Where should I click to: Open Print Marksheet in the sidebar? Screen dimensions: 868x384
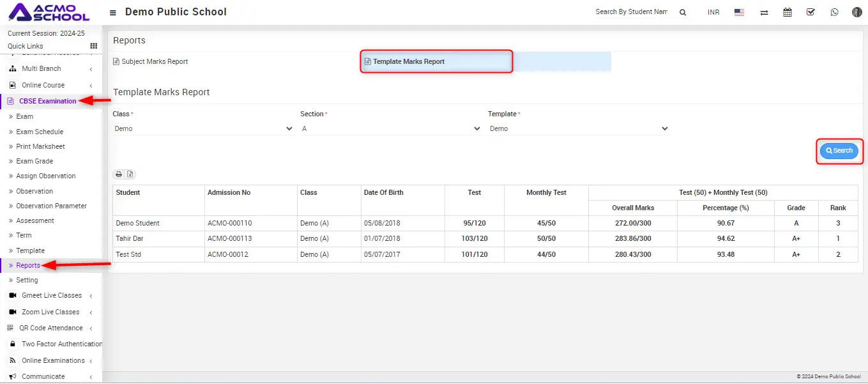[40, 146]
